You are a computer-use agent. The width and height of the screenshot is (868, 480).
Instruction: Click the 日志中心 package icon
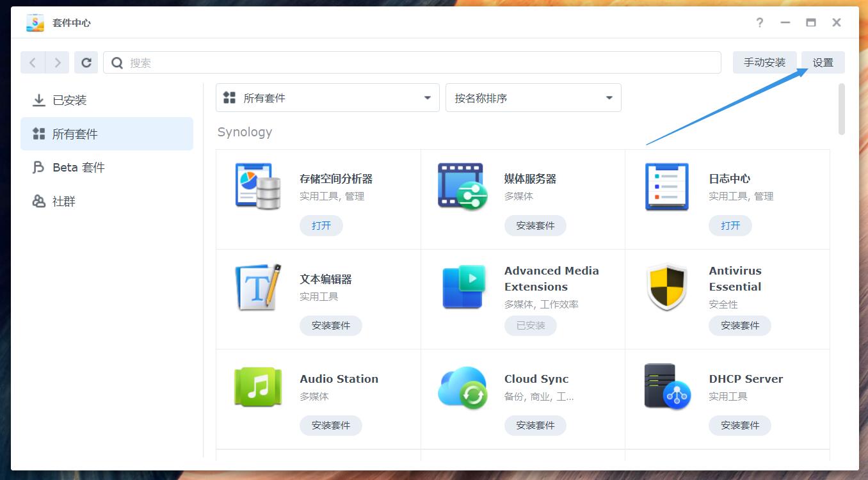point(667,186)
